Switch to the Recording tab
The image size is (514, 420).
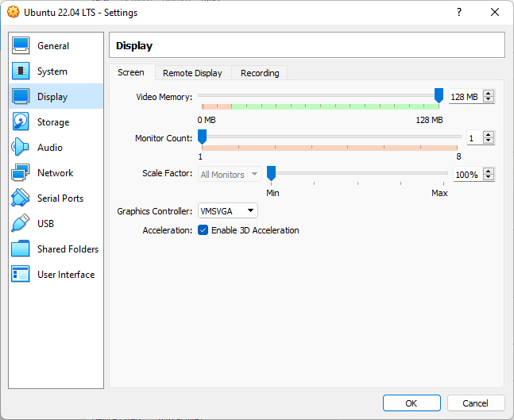[260, 73]
